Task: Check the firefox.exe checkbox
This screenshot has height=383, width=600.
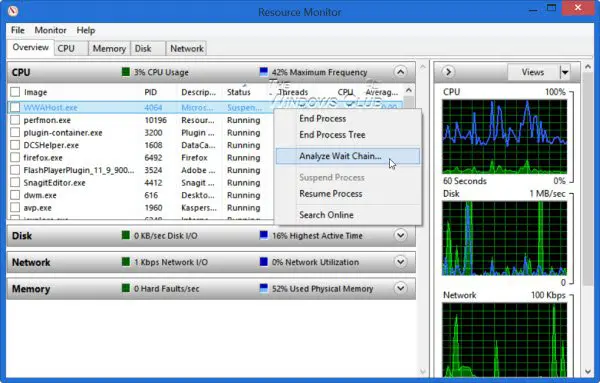Action: tap(15, 158)
